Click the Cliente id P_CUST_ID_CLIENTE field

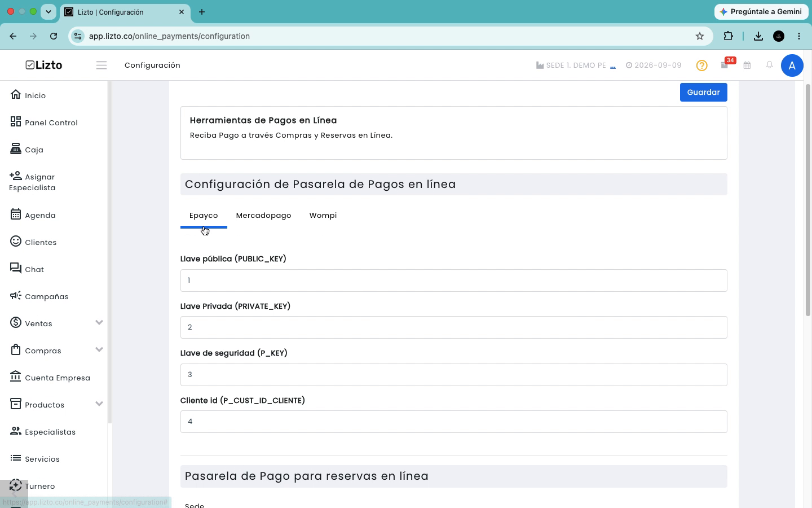[x=453, y=422]
